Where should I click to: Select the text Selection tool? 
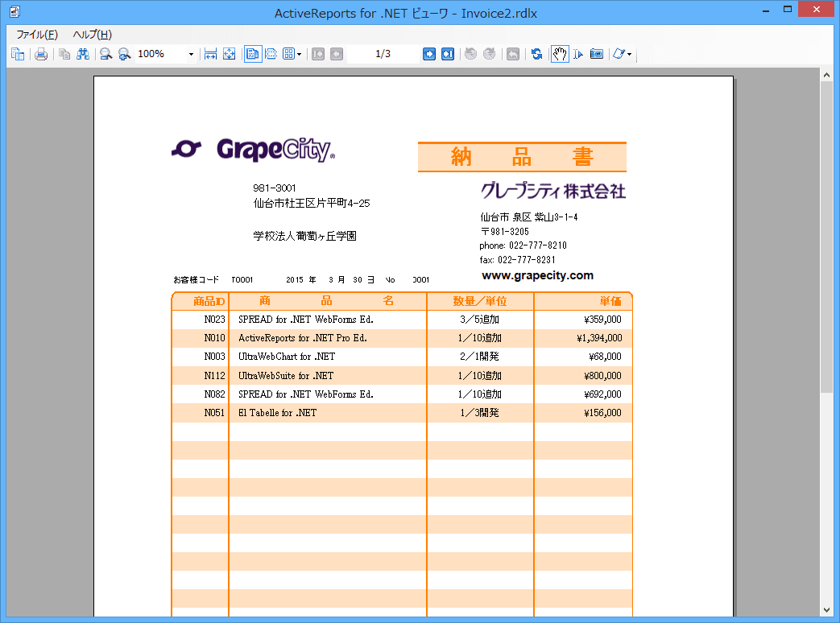pyautogui.click(x=578, y=54)
